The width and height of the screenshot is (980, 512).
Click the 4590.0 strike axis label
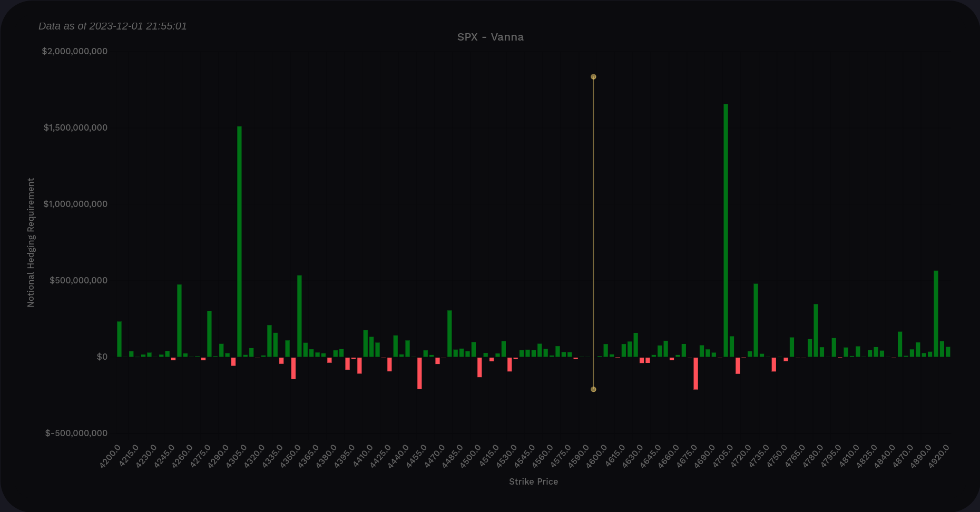579,456
